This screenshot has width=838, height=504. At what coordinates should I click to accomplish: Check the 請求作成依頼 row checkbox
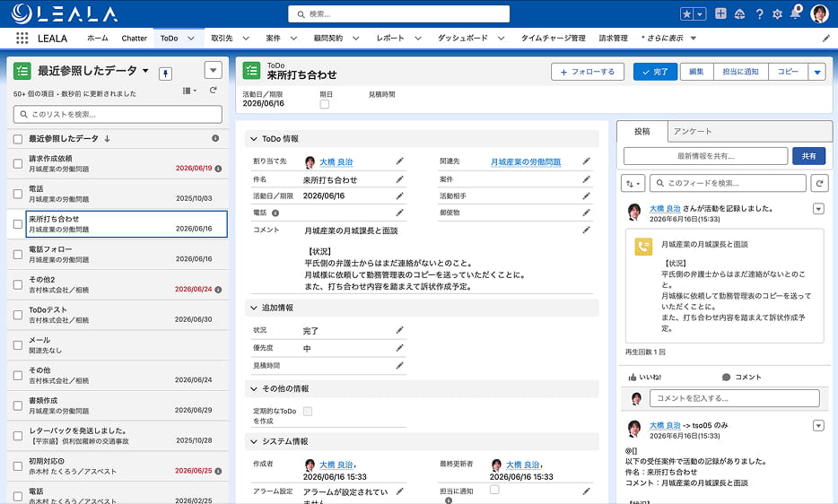(18, 163)
